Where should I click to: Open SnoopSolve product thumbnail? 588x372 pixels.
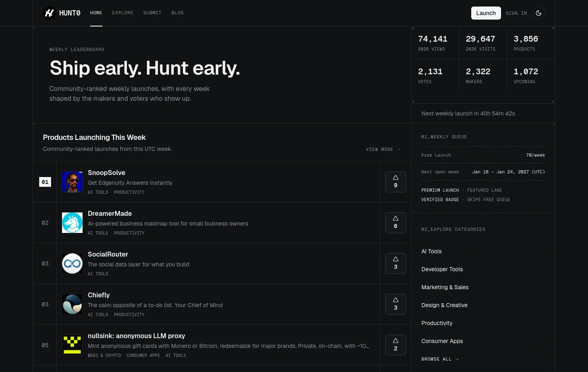(72, 182)
